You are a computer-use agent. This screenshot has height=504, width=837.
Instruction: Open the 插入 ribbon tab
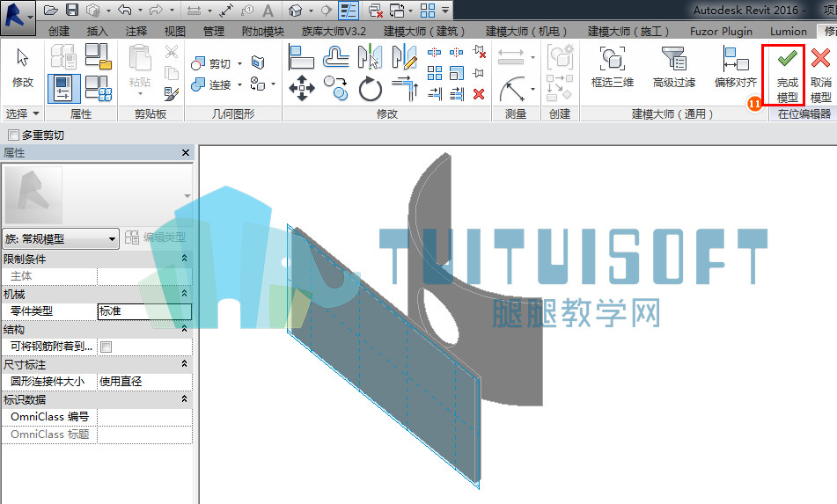coord(97,32)
